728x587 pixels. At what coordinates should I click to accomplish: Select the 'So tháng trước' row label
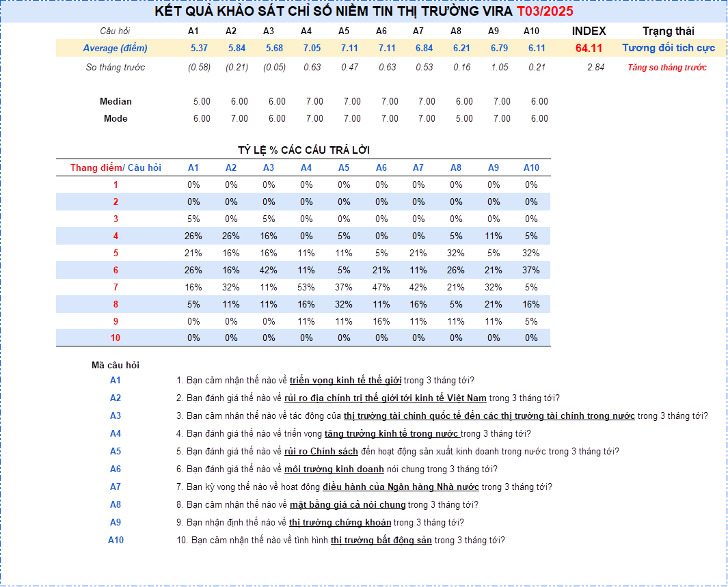[x=115, y=67]
